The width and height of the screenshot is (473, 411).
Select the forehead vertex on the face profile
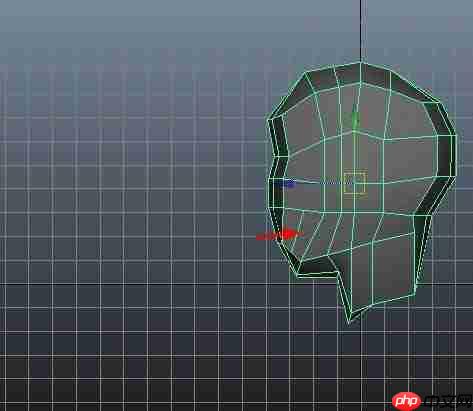(269, 119)
